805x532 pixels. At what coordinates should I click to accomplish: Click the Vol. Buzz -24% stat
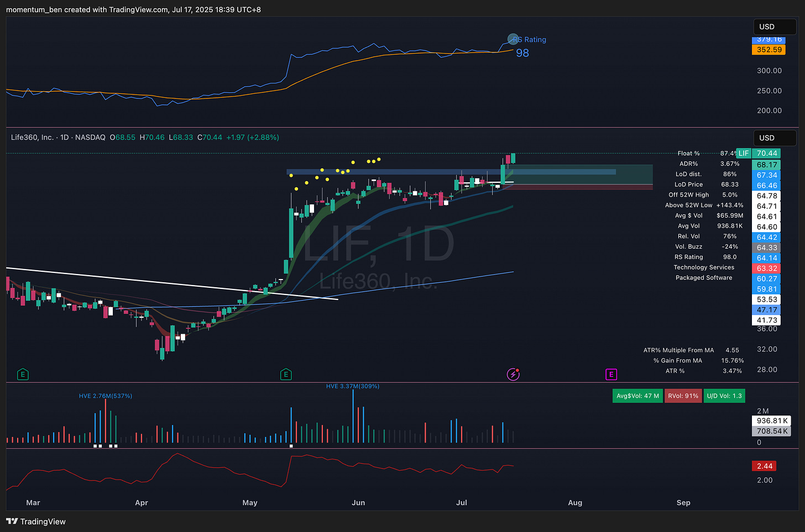(x=707, y=246)
